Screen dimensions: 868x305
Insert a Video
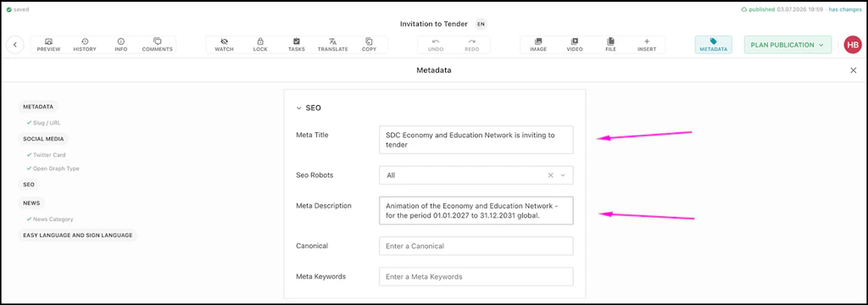point(575,45)
